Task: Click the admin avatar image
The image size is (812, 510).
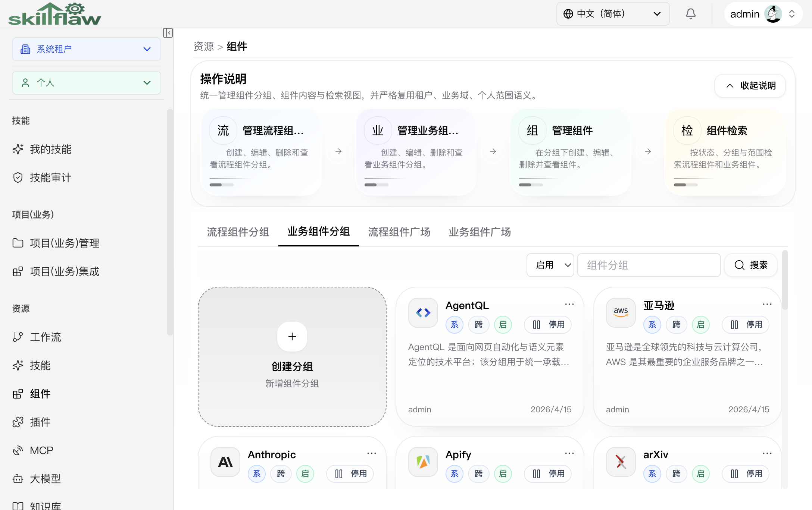Action: click(773, 14)
